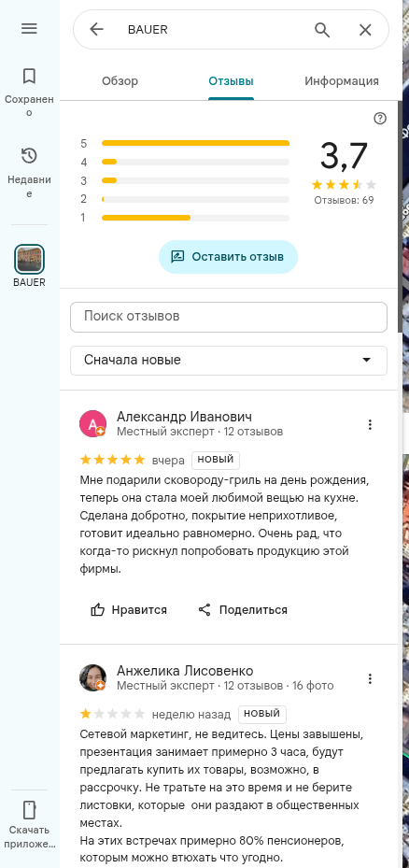
Task: Switch to the Обзор tab
Action: tap(120, 81)
